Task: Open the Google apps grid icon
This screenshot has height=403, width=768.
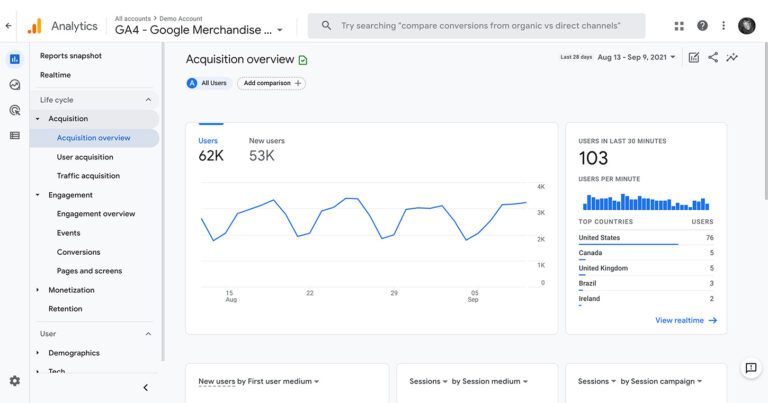Action: point(679,26)
